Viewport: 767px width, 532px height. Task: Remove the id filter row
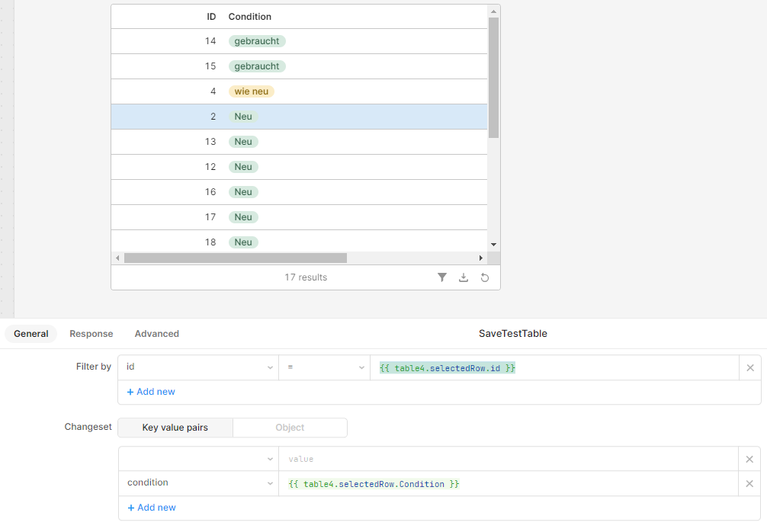(750, 367)
